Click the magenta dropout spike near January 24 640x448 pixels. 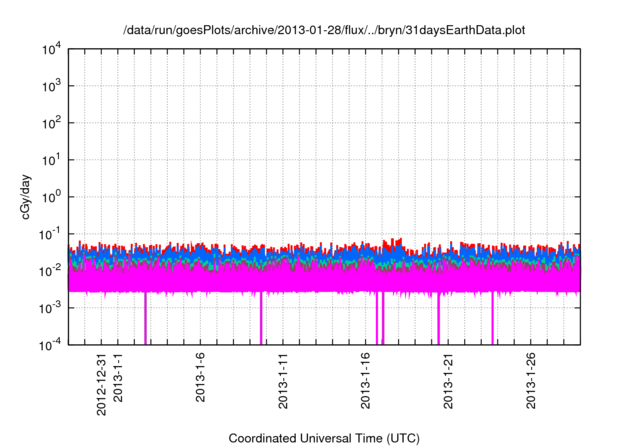tap(493, 318)
